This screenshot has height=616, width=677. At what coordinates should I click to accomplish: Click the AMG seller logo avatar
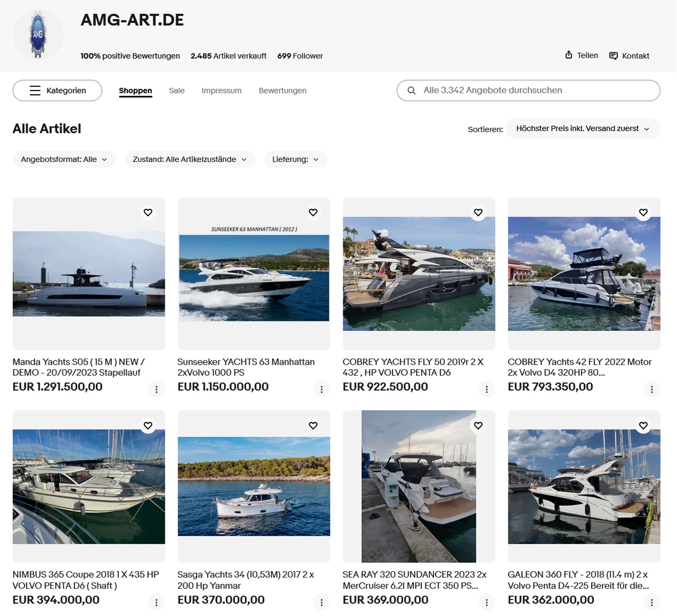pyautogui.click(x=38, y=35)
